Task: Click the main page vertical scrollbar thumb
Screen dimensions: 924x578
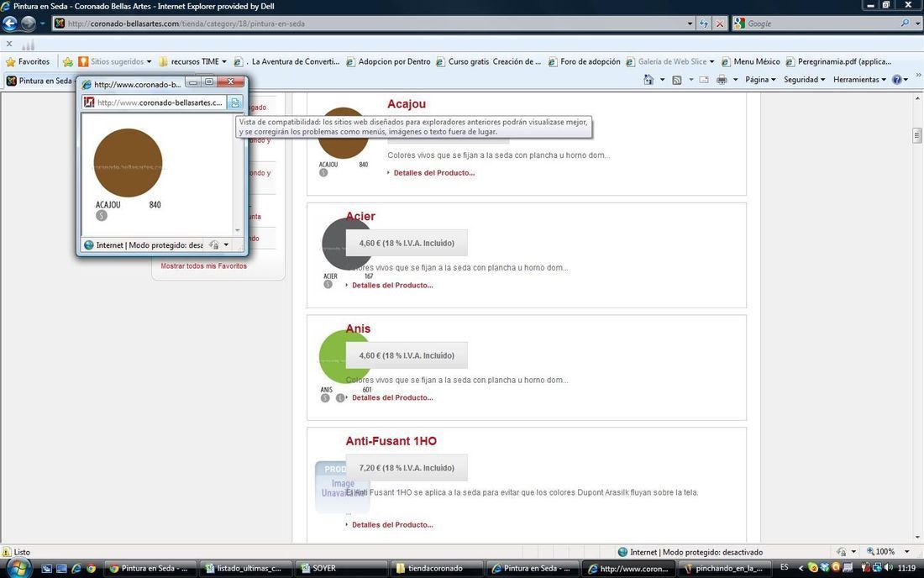Action: pyautogui.click(x=916, y=135)
